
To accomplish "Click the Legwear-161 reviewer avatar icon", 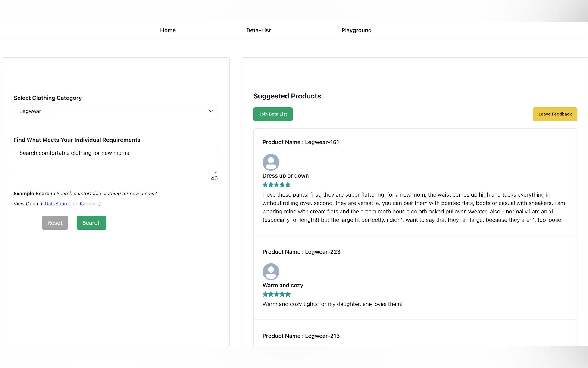I will tap(271, 162).
